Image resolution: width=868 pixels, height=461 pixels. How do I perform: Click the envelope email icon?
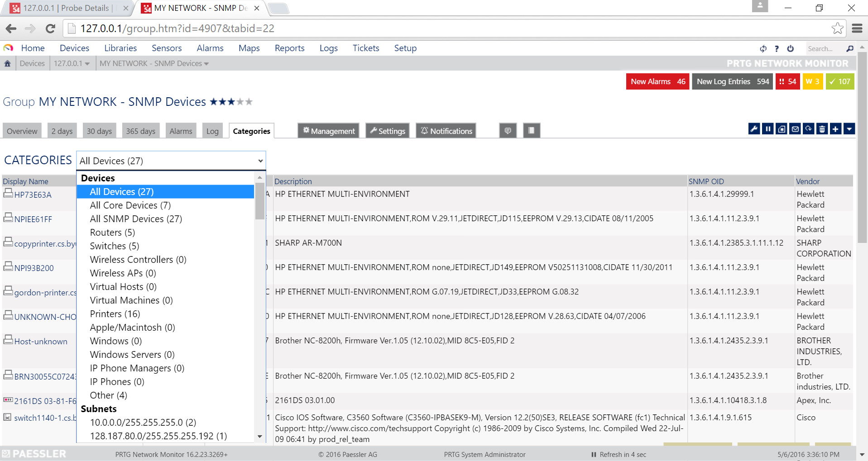[795, 129]
